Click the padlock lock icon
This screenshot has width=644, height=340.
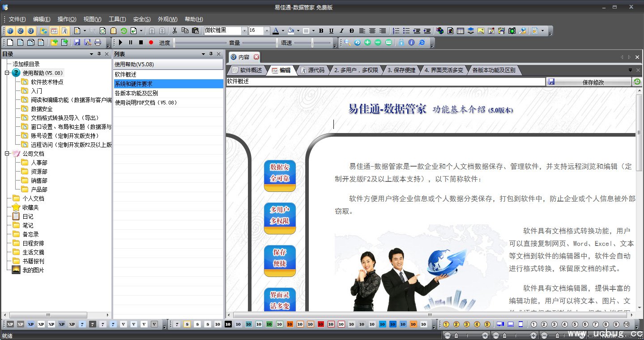(x=401, y=42)
